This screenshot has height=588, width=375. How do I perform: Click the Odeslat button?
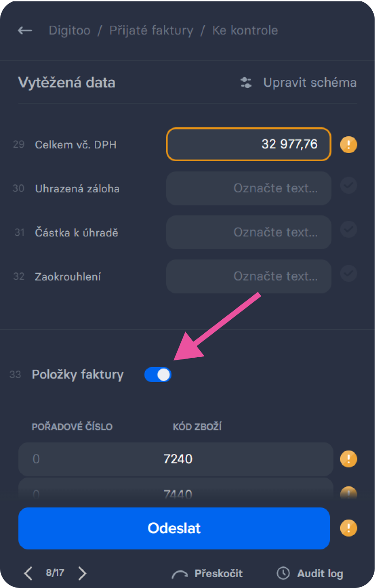(174, 528)
